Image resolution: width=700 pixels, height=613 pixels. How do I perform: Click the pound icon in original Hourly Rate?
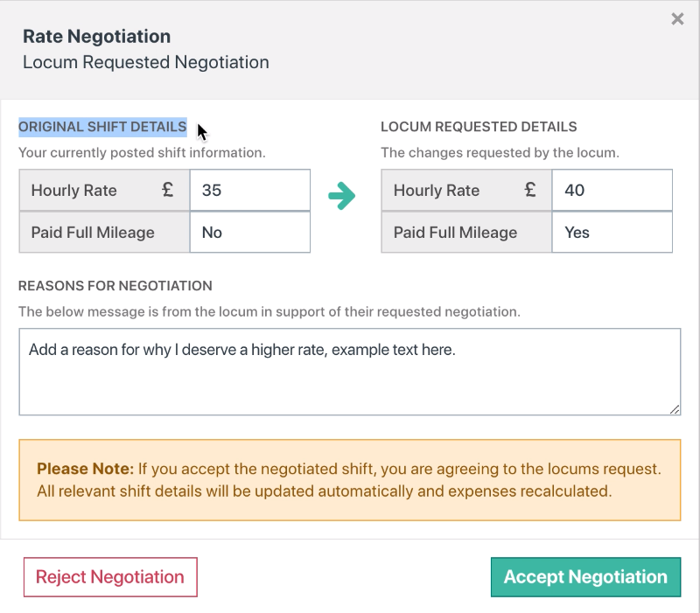tap(168, 190)
